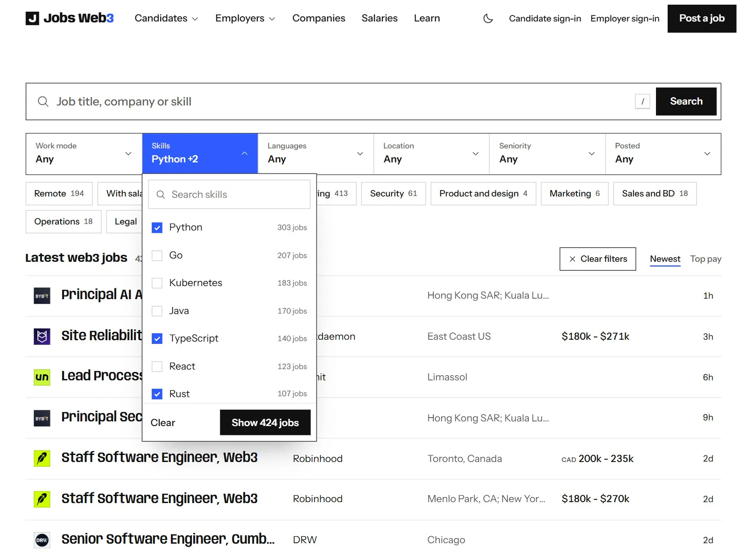This screenshot has width=747, height=560.
Task: Click Show 424 jobs button
Action: pos(265,423)
